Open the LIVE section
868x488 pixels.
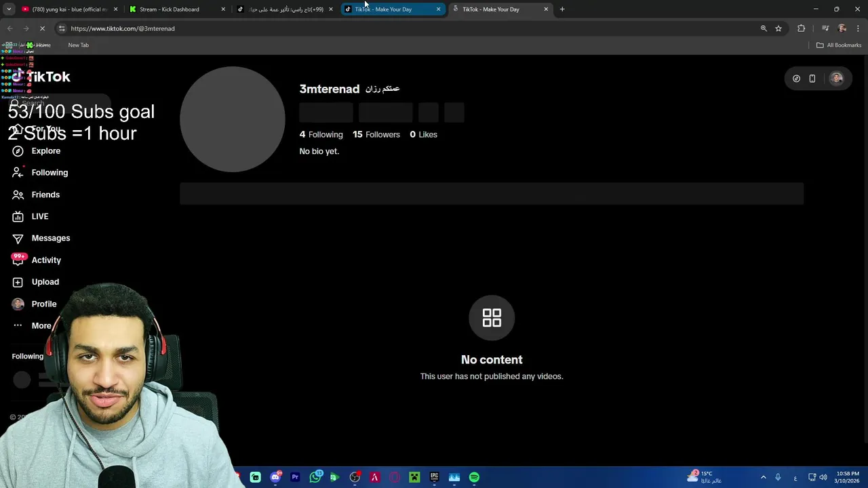coord(31,216)
